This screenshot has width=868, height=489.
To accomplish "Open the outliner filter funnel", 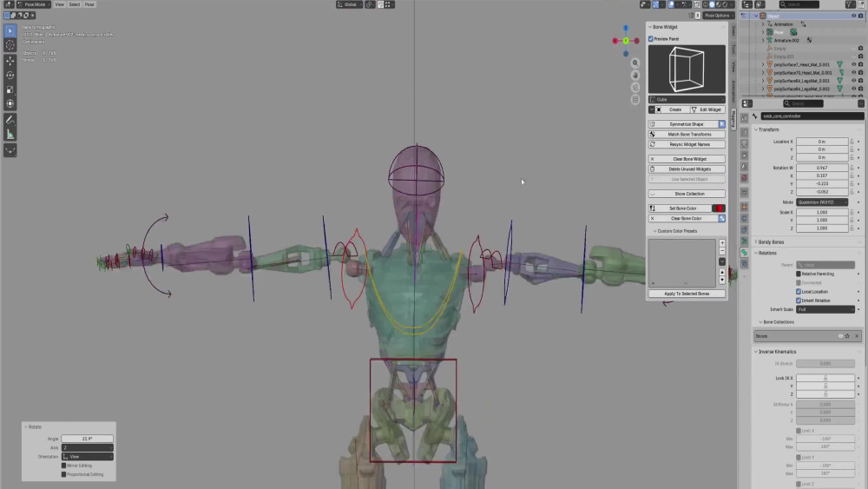I will (x=850, y=4).
